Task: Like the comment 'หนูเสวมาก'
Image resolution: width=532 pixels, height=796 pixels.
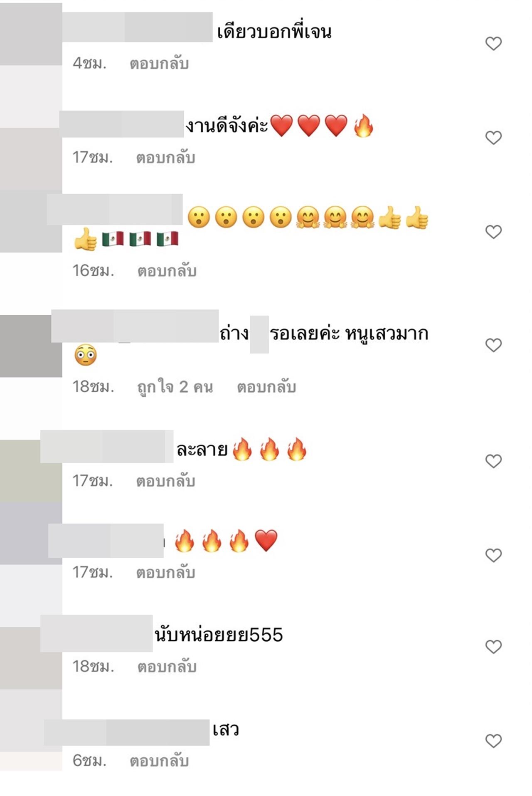Action: 493,345
